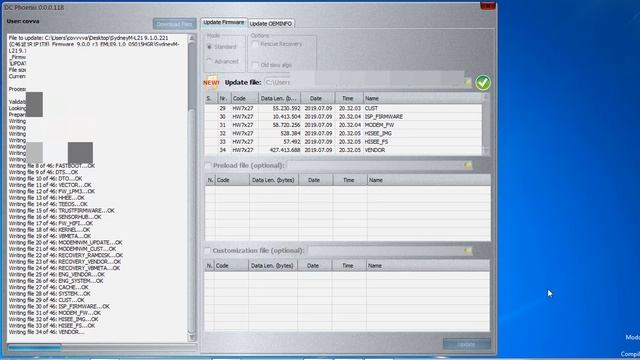Image resolution: width=640 pixels, height=360 pixels.
Task: Click the 427.413.688 data length cell
Action: (285, 150)
